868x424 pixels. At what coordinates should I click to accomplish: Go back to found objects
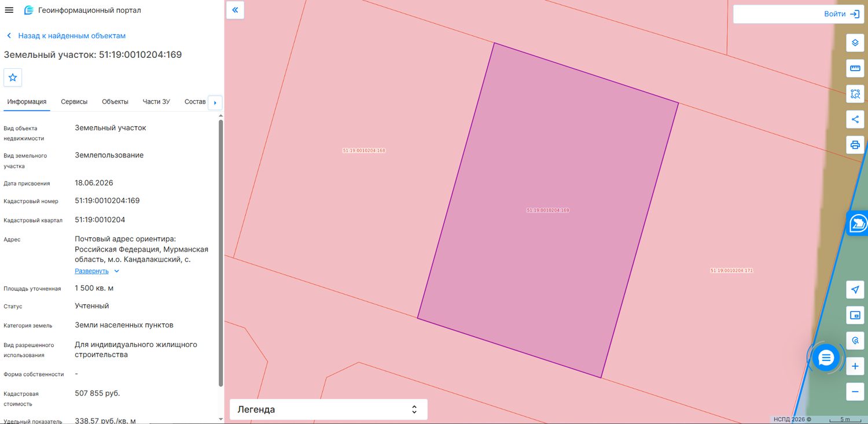coord(66,36)
